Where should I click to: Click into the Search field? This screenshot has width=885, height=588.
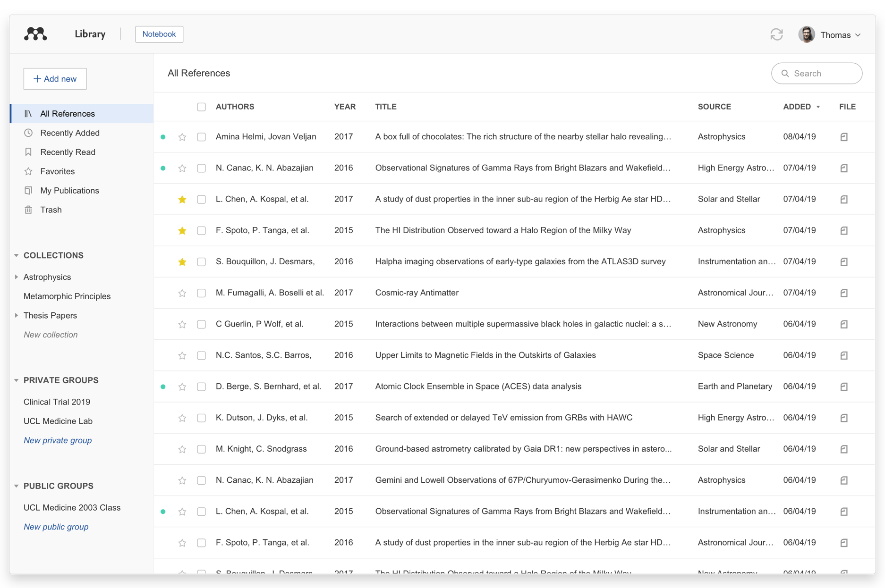[x=822, y=74]
